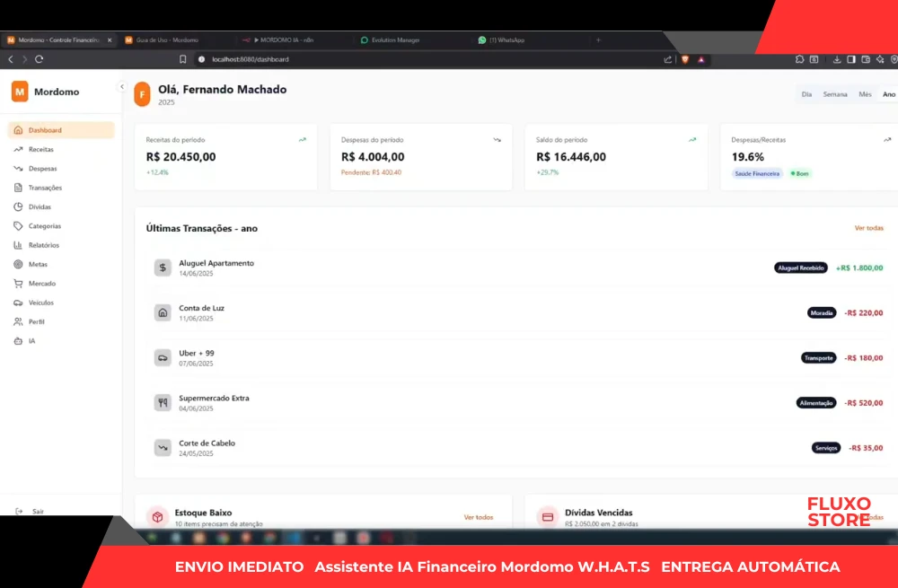Reload the page with browser refresh icon
Image resolution: width=898 pixels, height=588 pixels.
[x=40, y=59]
